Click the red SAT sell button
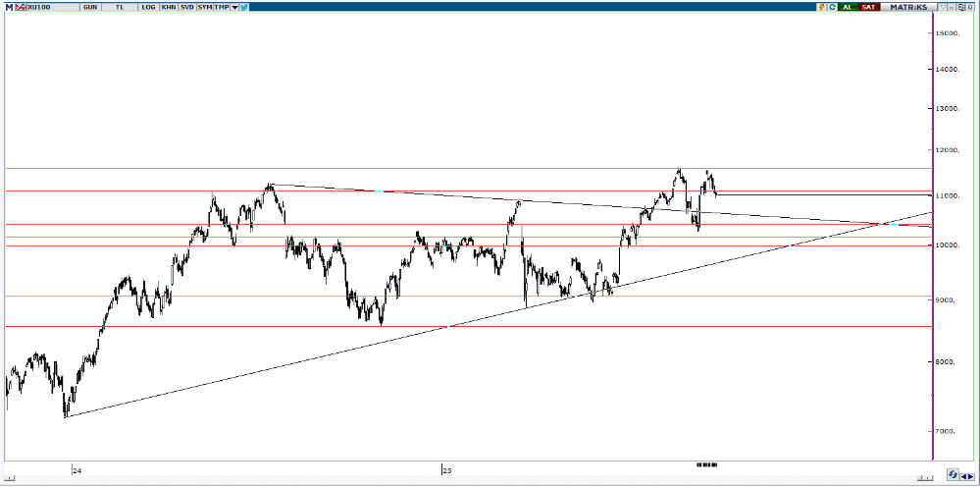 869,7
